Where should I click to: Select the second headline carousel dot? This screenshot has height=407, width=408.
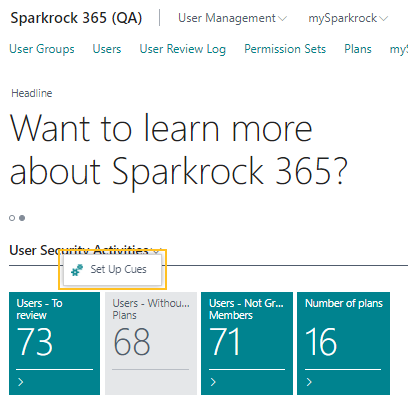point(22,218)
